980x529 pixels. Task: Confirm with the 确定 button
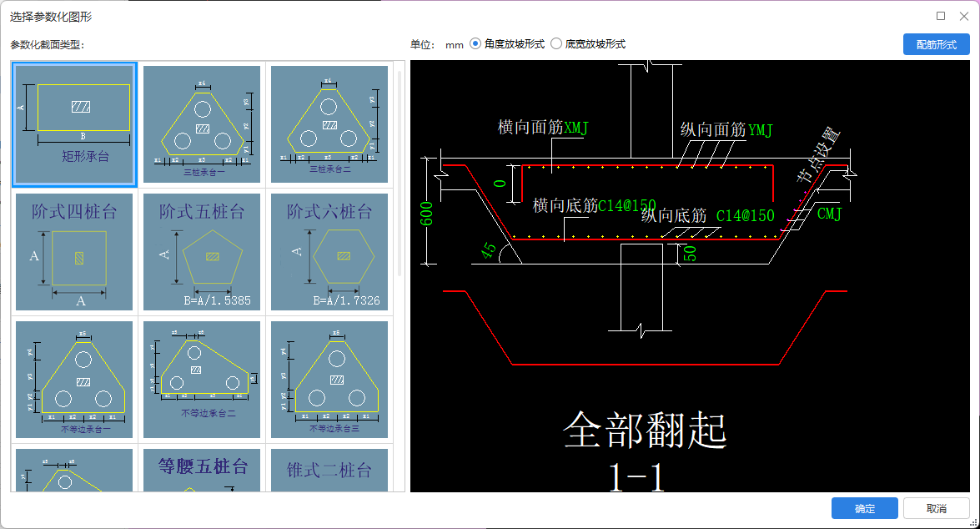point(864,508)
